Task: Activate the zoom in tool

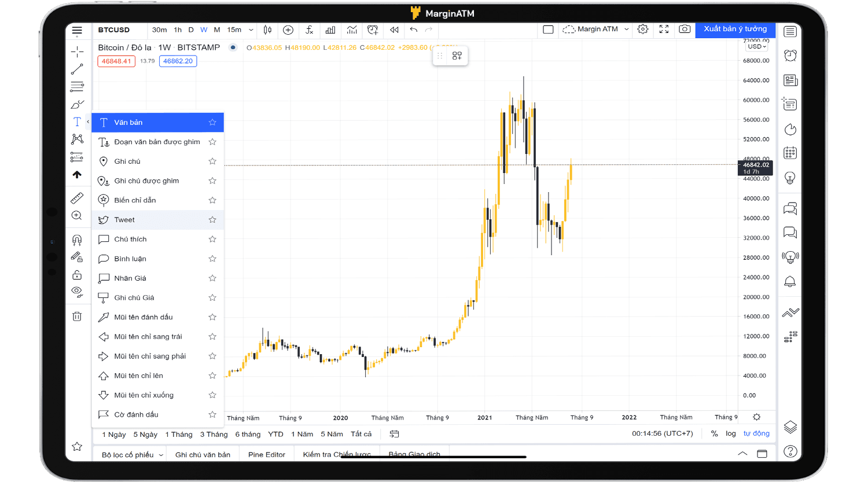Action: click(77, 216)
